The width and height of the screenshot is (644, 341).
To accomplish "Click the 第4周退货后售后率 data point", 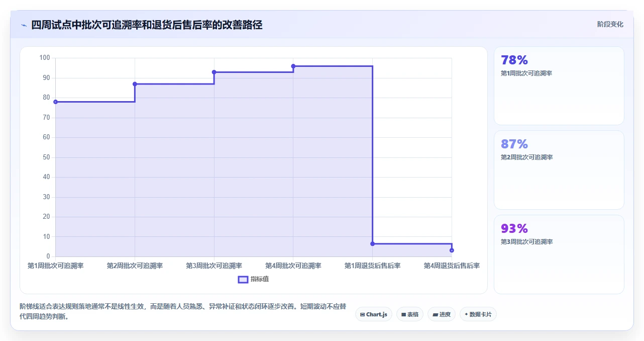I will pyautogui.click(x=452, y=250).
